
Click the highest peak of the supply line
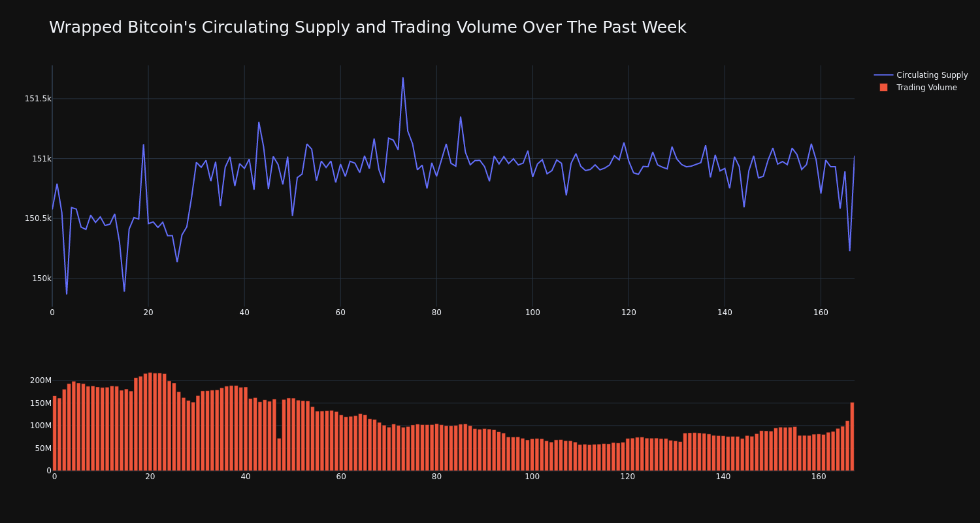tap(402, 78)
